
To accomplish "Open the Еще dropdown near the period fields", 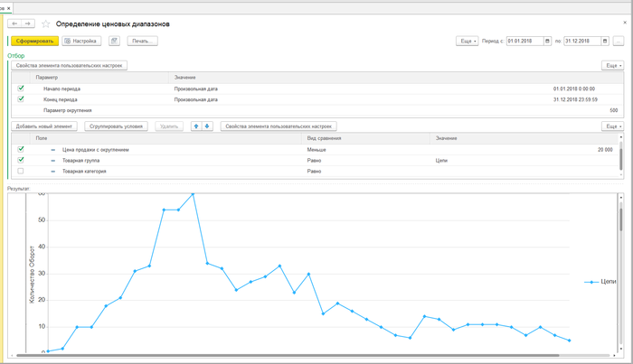I will pos(467,41).
